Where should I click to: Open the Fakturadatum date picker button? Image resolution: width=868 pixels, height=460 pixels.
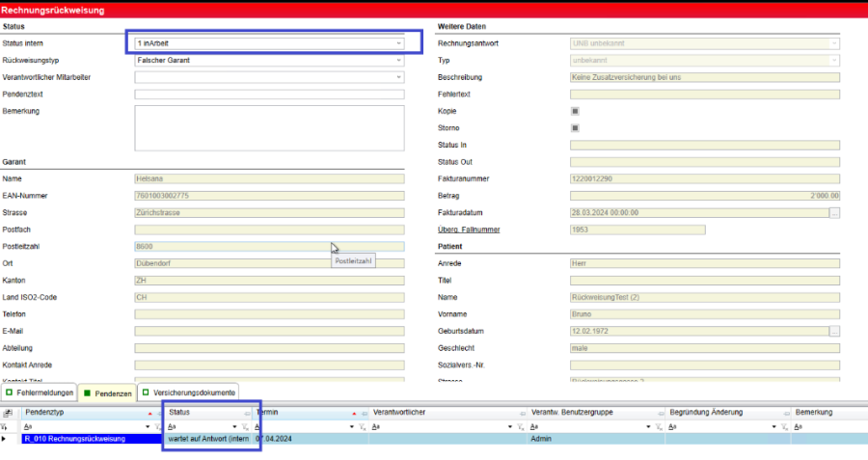[x=834, y=212]
